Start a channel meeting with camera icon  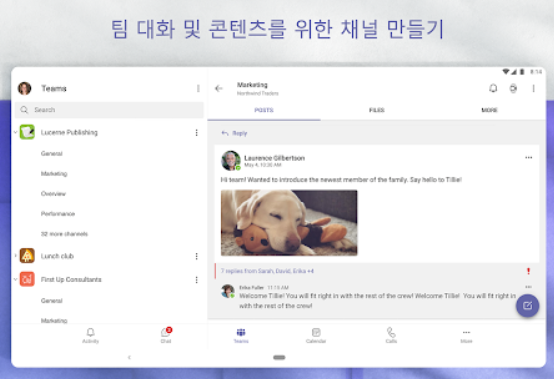click(x=513, y=88)
